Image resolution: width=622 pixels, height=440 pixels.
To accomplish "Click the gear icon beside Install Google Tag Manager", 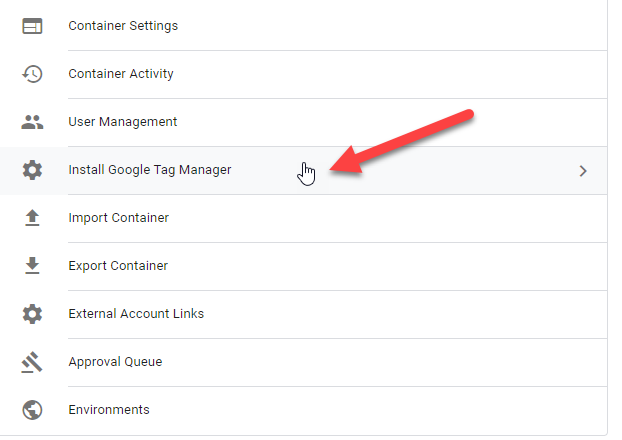I will [32, 170].
